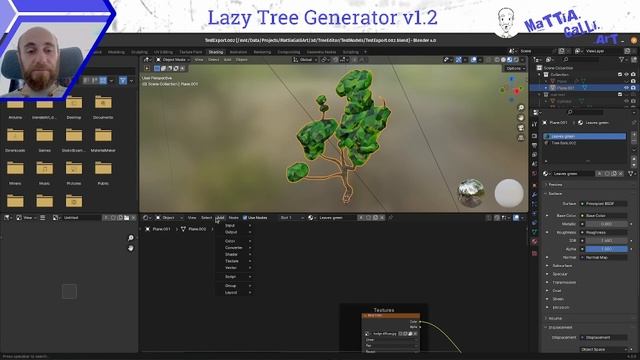Open the MaterialMaker folder in file browser
This screenshot has width=640, height=360.
click(103, 140)
